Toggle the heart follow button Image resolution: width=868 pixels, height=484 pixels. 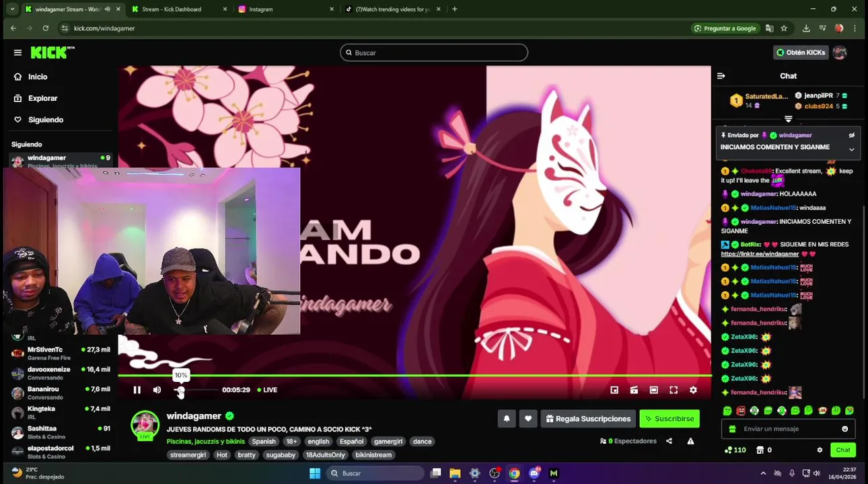coord(528,419)
